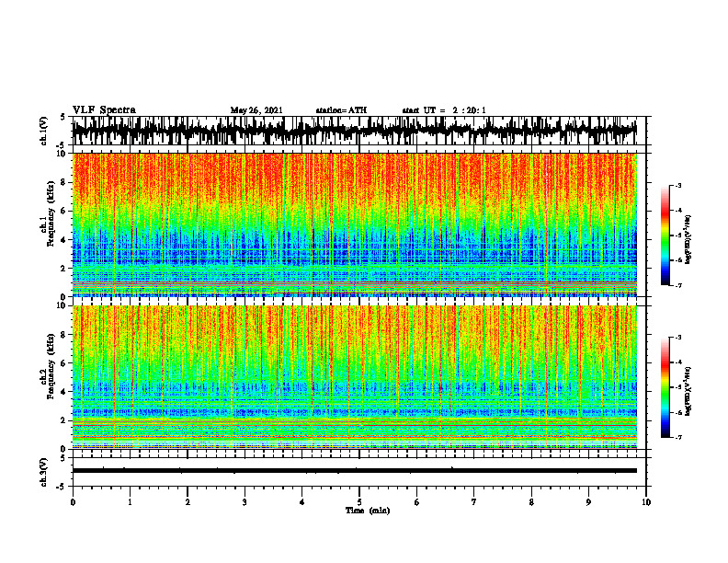Click time axis tick label "3"

pos(245,502)
